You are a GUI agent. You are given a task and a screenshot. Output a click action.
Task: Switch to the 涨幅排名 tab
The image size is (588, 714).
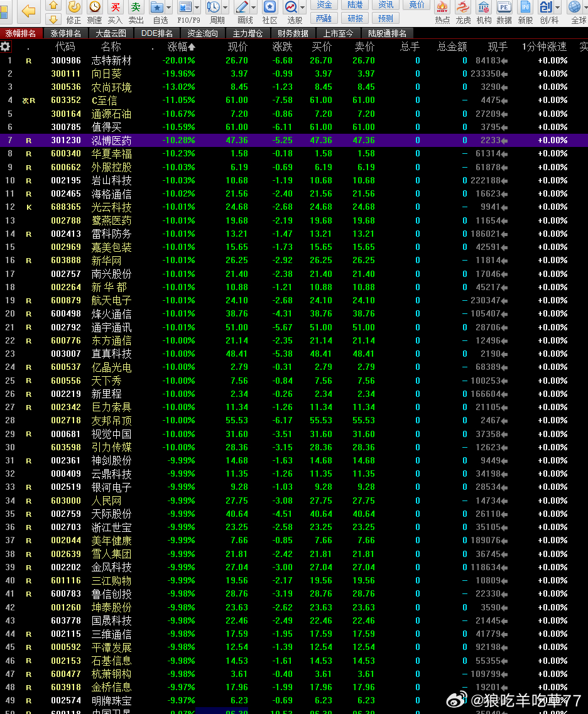pyautogui.click(x=21, y=33)
